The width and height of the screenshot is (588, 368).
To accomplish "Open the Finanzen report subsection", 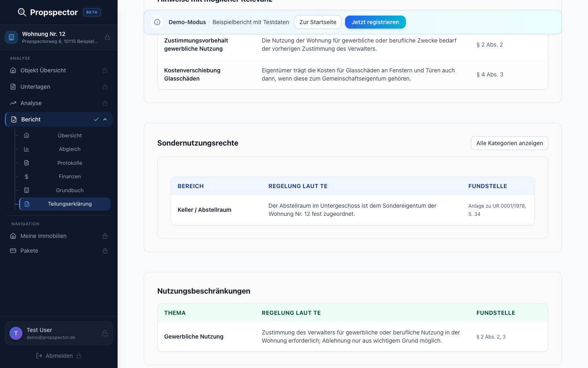I will coord(65,177).
